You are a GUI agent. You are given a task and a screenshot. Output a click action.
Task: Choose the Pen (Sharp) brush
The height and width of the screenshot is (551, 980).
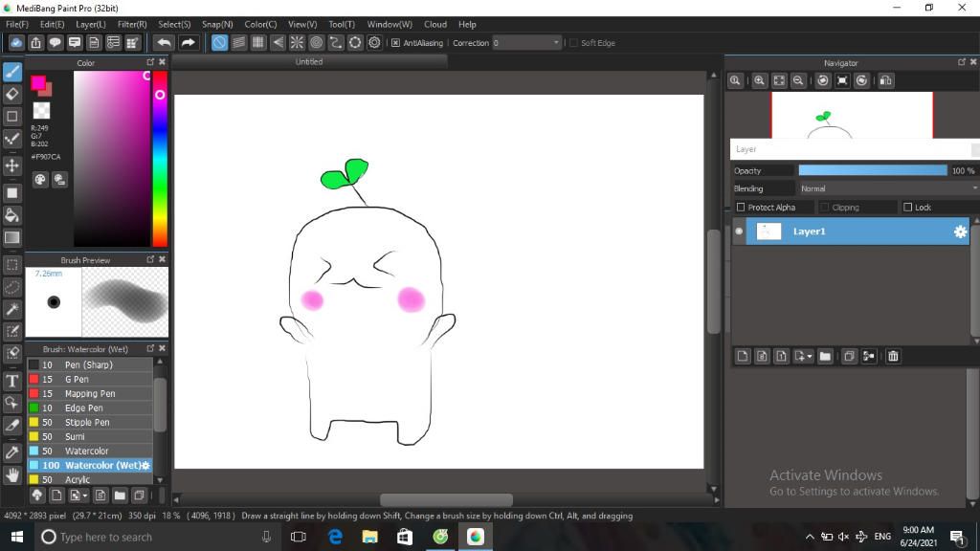point(90,364)
